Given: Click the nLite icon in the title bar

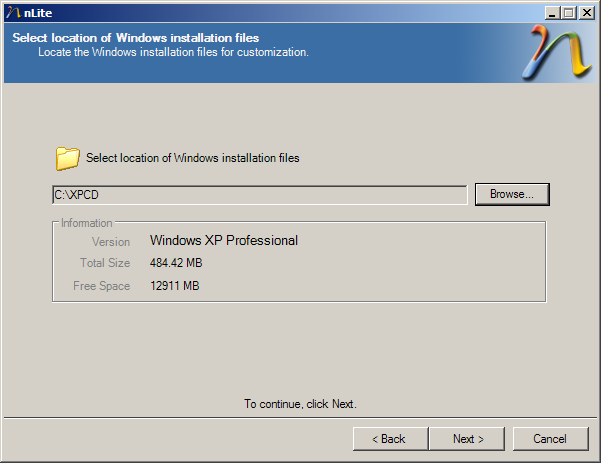Looking at the screenshot, I should (13, 13).
